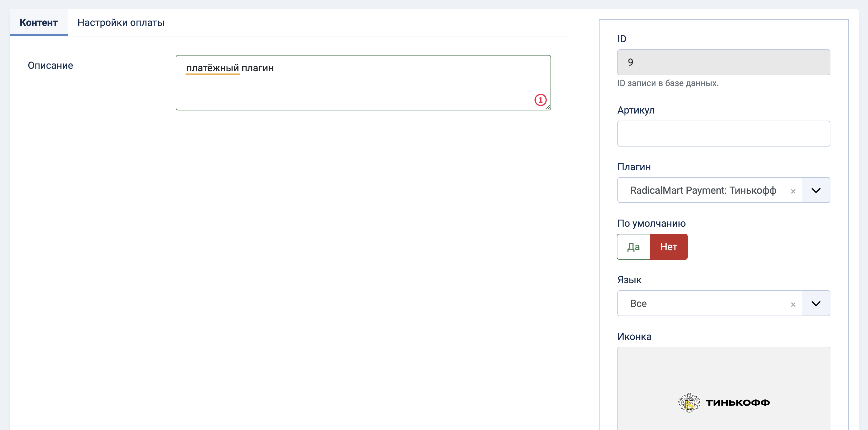Viewport: 868px width, 430px height.
Task: Expand the Плагин dropdown arrow
Action: coord(816,190)
